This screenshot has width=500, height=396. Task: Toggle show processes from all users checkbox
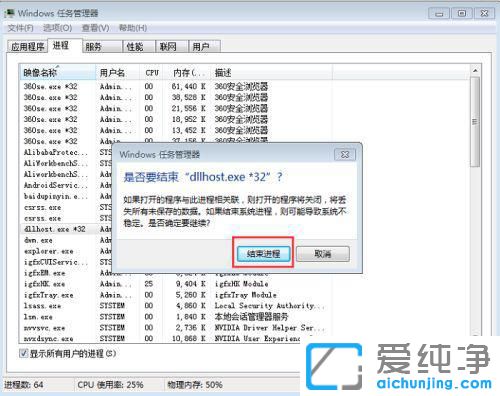click(x=23, y=353)
